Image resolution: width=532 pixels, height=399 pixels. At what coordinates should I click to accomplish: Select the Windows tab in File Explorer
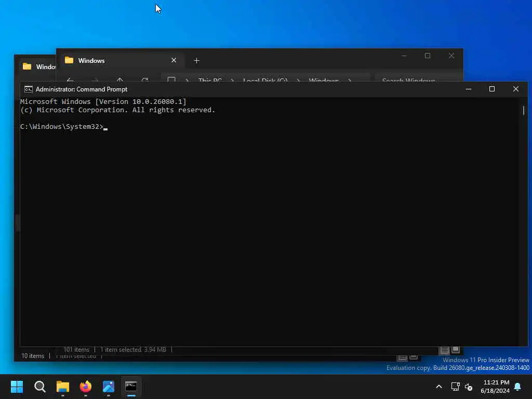[120, 60]
